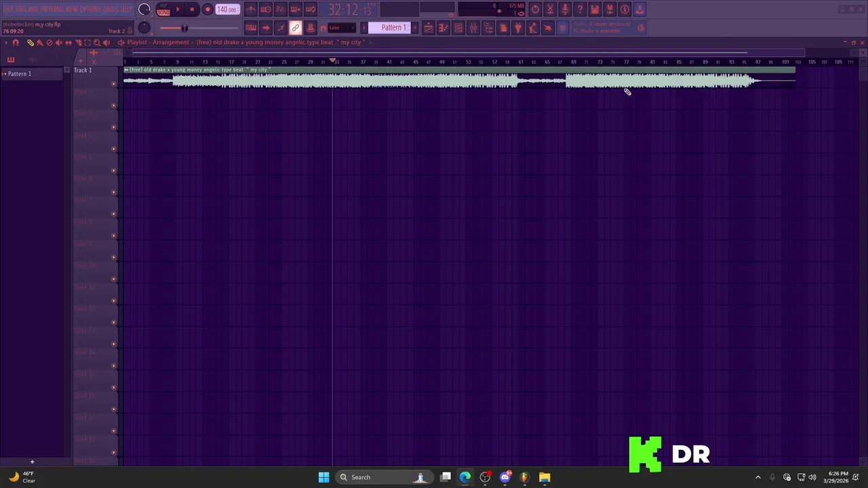Open the ADD menu
Viewport: 868px width, 488px height.
pos(33,9)
